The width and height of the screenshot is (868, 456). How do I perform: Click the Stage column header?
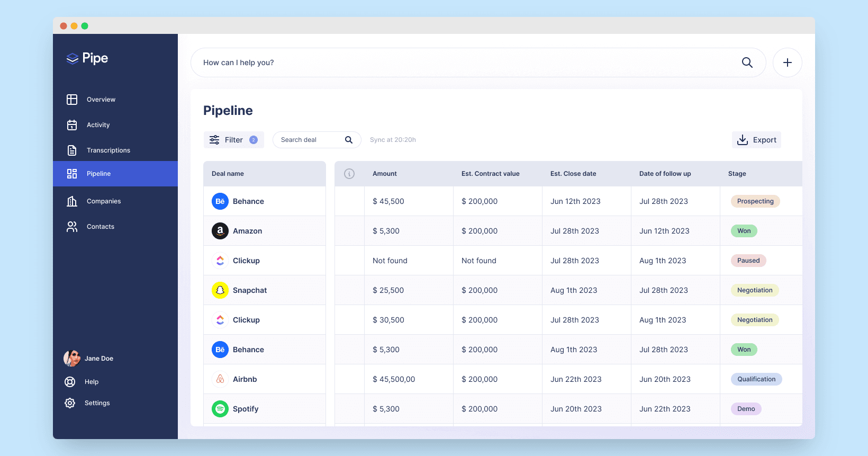coord(737,174)
